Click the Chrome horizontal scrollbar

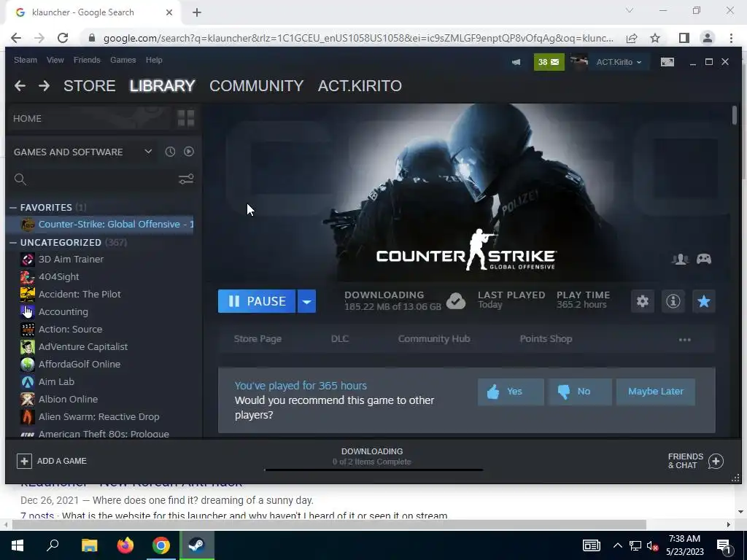[x=329, y=524]
